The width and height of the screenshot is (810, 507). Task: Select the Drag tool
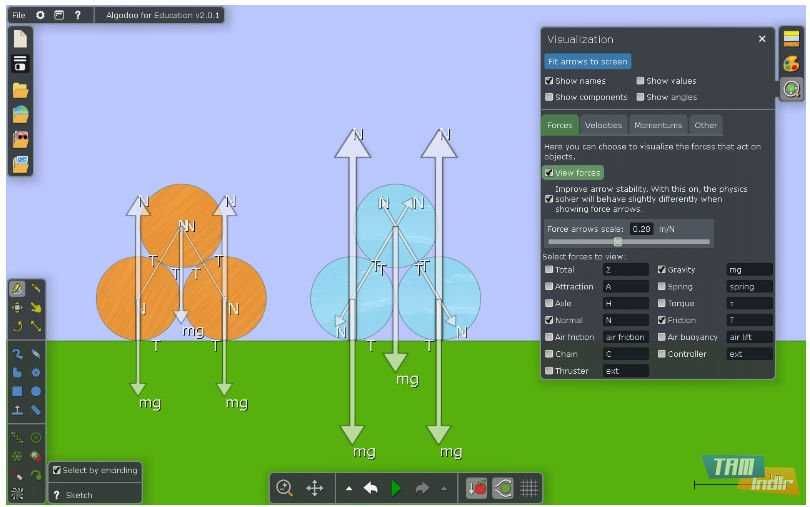pyautogui.click(x=36, y=308)
